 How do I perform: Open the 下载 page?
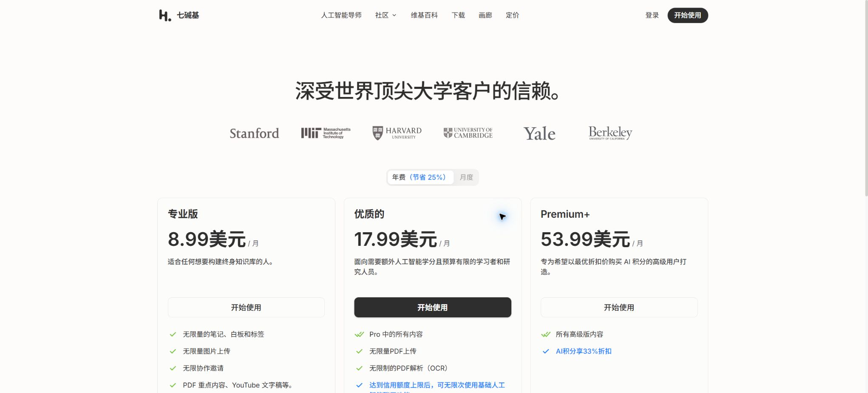[458, 15]
